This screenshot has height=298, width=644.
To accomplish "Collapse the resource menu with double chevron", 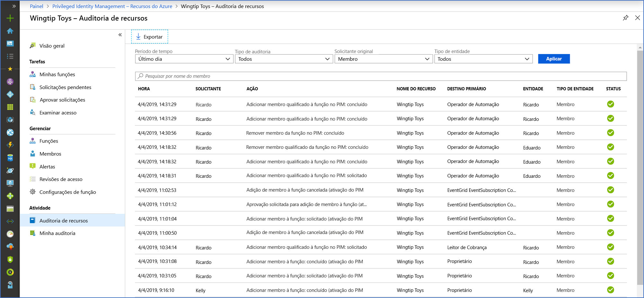I will 120,35.
